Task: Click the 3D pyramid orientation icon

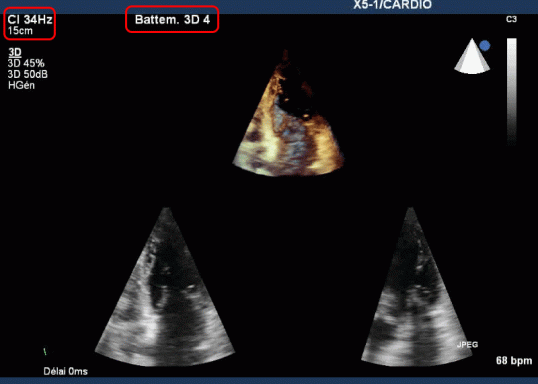Action: coord(472,56)
